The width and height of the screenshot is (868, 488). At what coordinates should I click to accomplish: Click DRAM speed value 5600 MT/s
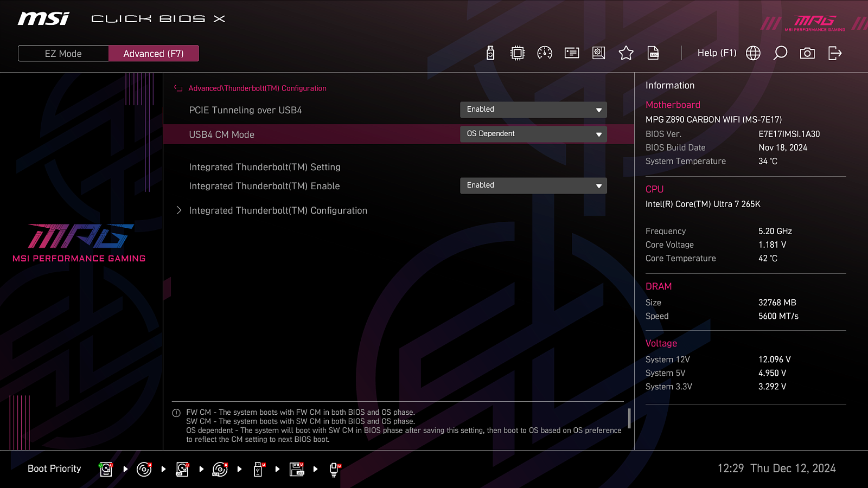[778, 316]
